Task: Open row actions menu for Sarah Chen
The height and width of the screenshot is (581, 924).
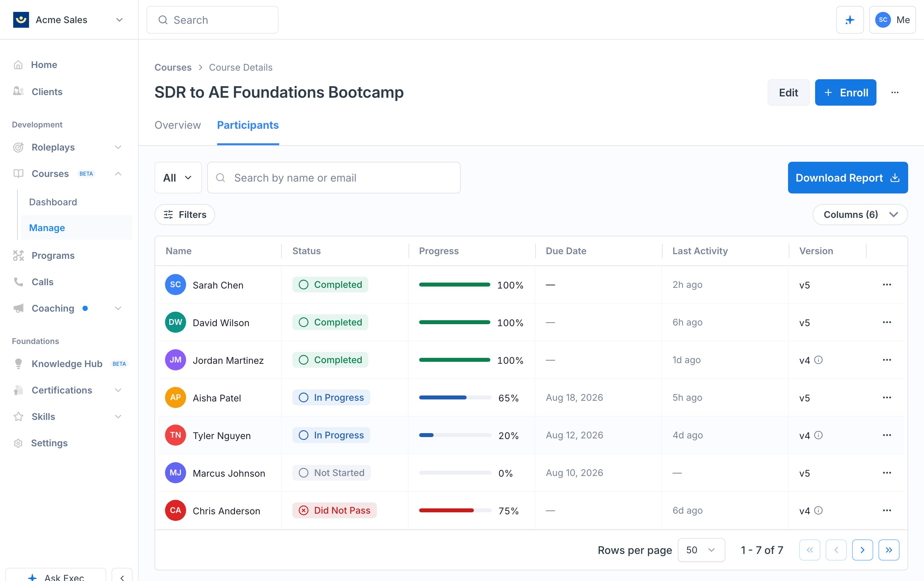Action: click(887, 285)
